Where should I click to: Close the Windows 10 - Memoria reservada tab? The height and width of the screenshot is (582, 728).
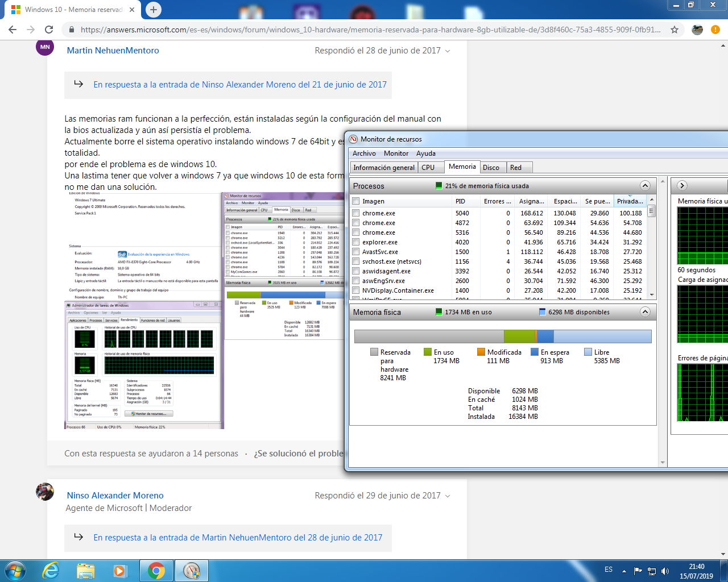131,10
